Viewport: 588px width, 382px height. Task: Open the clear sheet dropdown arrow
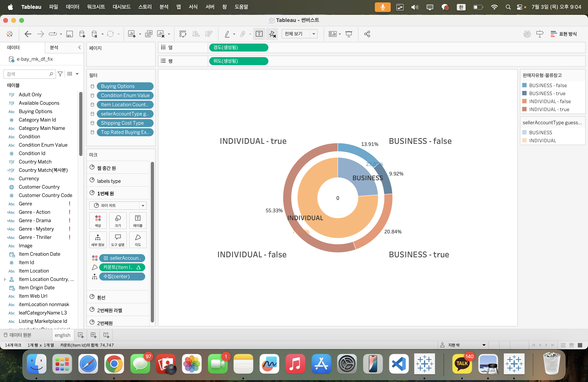[x=169, y=34]
